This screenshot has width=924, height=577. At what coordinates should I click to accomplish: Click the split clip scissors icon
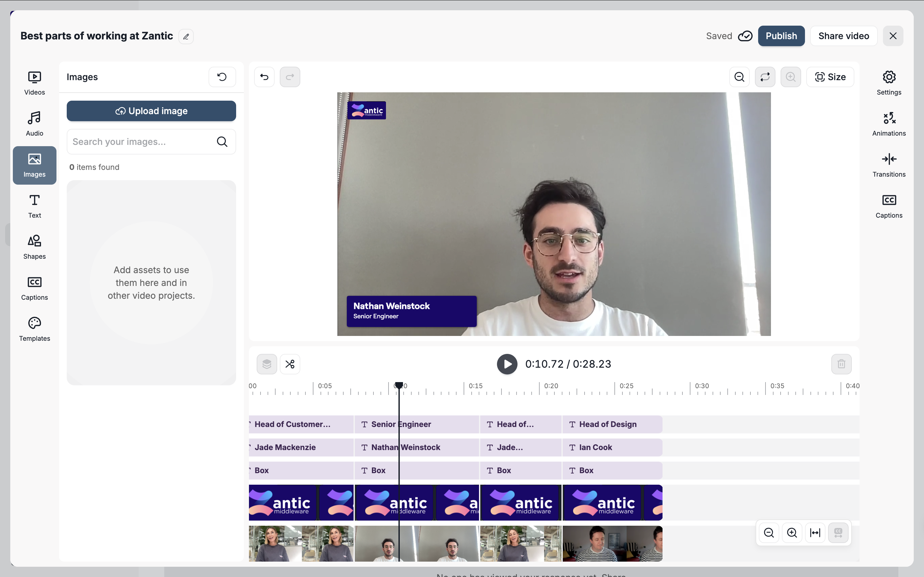pos(290,364)
